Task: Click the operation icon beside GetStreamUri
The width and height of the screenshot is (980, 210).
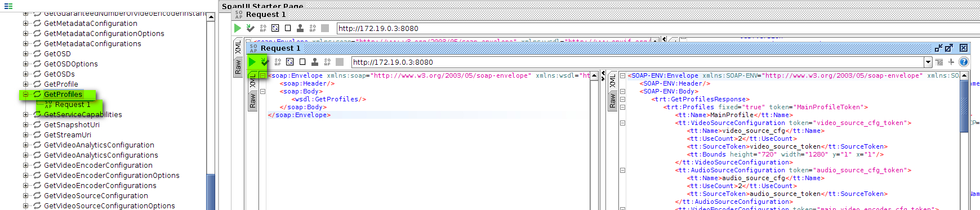Action: [x=37, y=135]
